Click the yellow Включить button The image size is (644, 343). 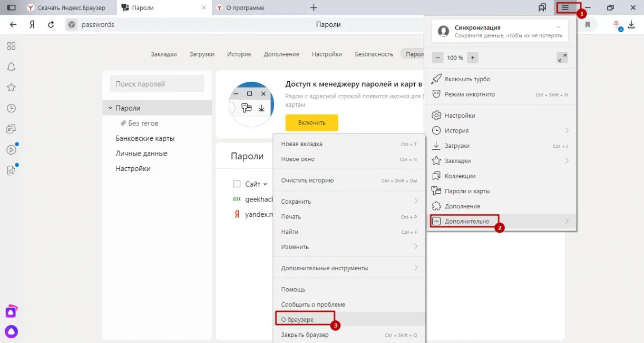click(311, 122)
